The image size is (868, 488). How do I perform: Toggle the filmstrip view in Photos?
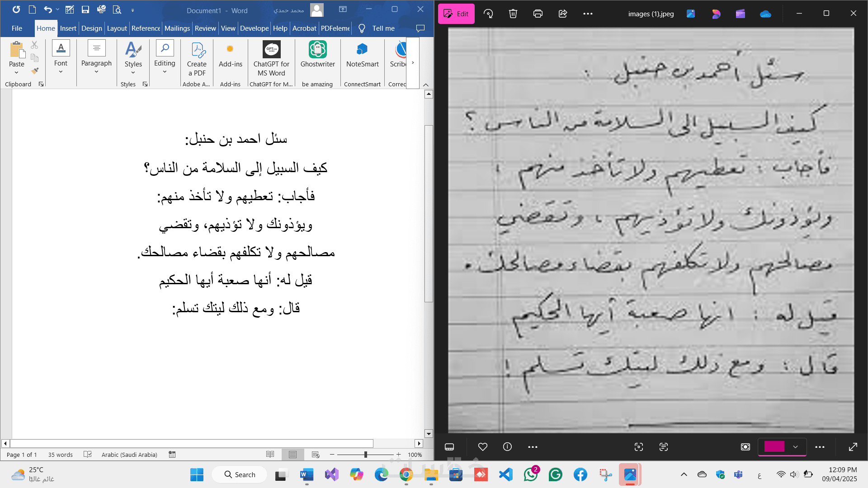449,447
